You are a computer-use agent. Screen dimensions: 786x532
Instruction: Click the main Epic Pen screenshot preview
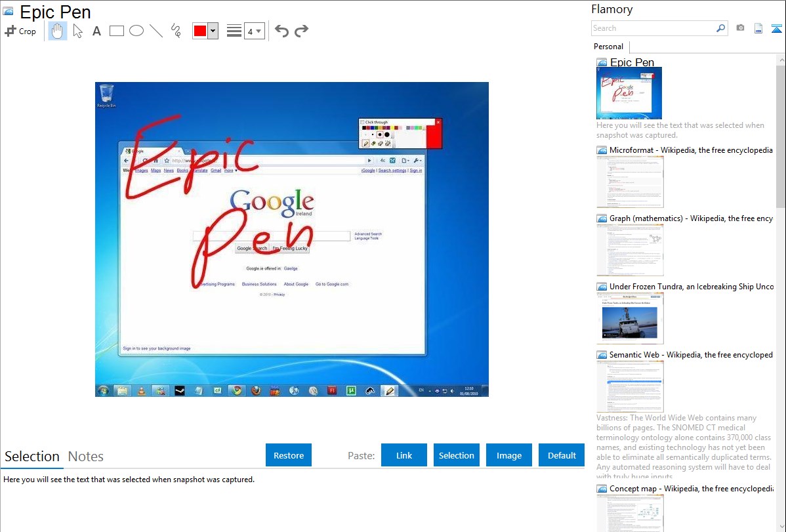(x=292, y=239)
